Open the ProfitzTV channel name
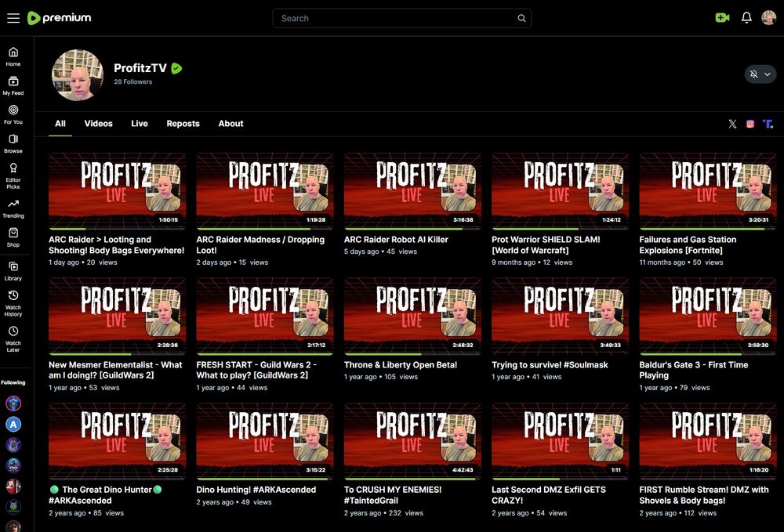 tap(140, 68)
